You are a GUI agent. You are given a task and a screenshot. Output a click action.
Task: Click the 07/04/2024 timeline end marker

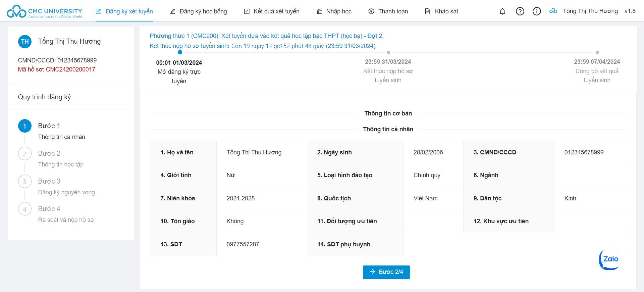pyautogui.click(x=597, y=52)
